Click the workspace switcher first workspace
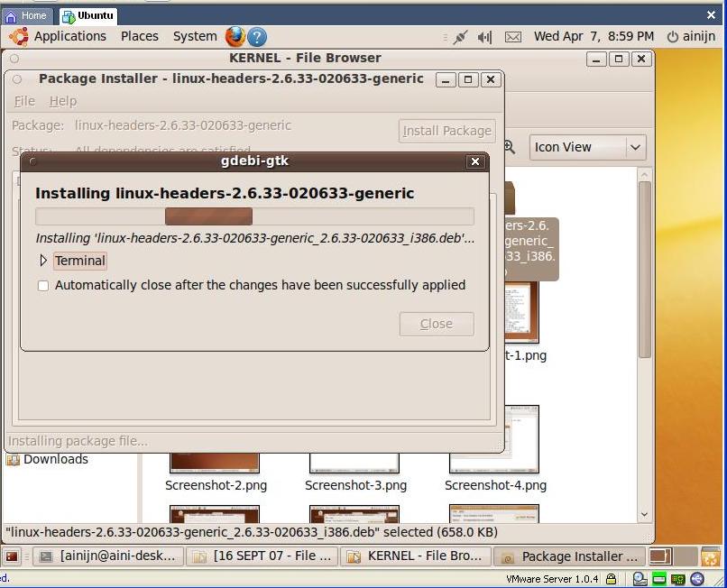 pyautogui.click(x=660, y=556)
